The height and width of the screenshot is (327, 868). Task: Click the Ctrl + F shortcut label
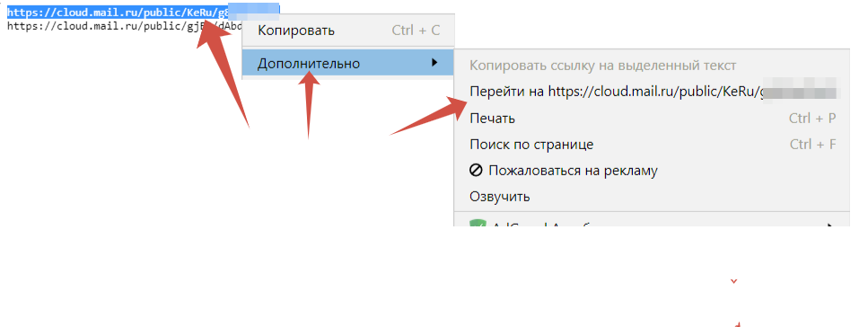pos(812,145)
